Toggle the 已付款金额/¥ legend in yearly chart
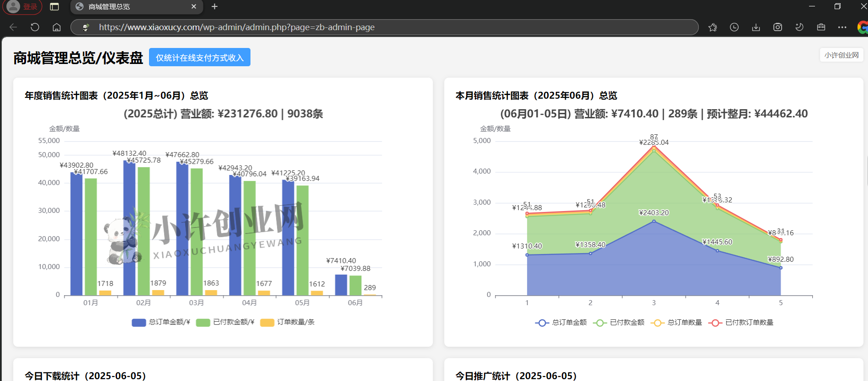 click(225, 322)
